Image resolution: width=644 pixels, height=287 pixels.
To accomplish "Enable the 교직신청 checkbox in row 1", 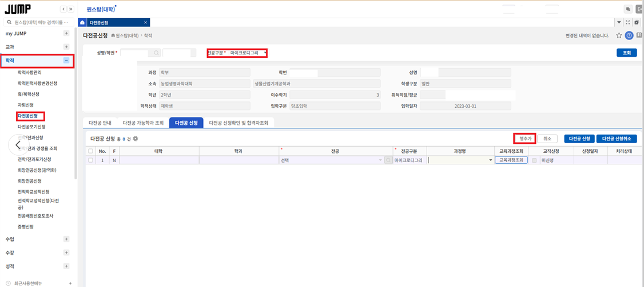I will pos(534,160).
